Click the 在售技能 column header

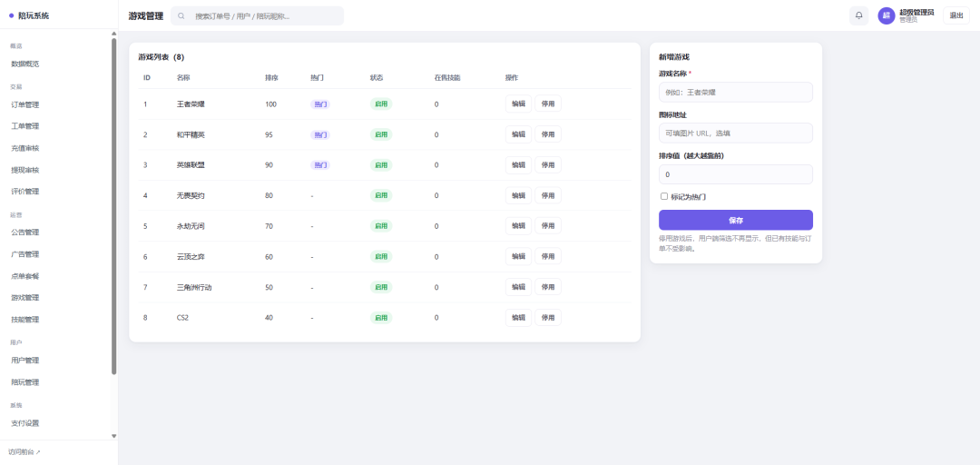pos(446,78)
